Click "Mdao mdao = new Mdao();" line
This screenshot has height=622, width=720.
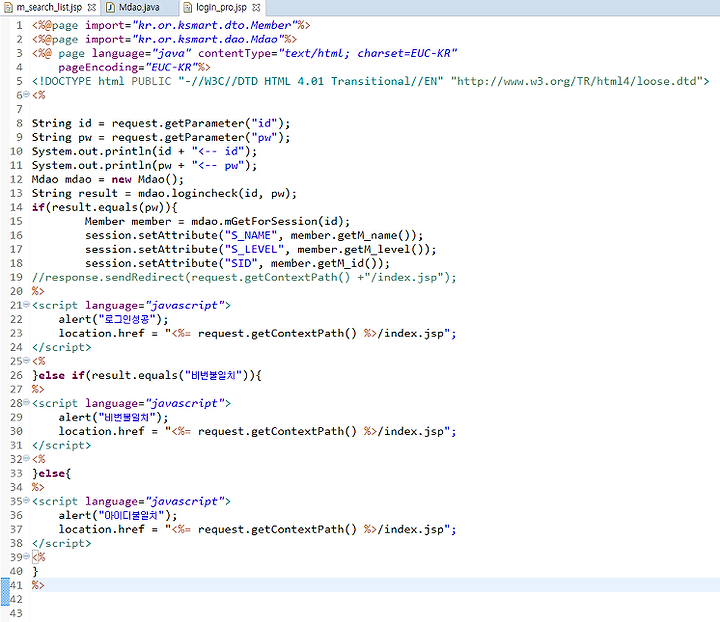pyautogui.click(x=107, y=179)
